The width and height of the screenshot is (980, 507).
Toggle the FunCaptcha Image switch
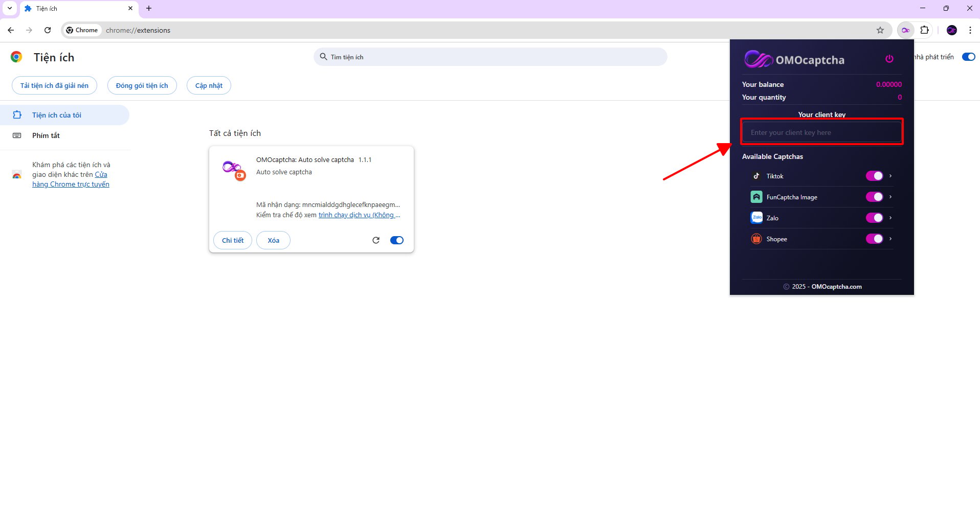874,197
